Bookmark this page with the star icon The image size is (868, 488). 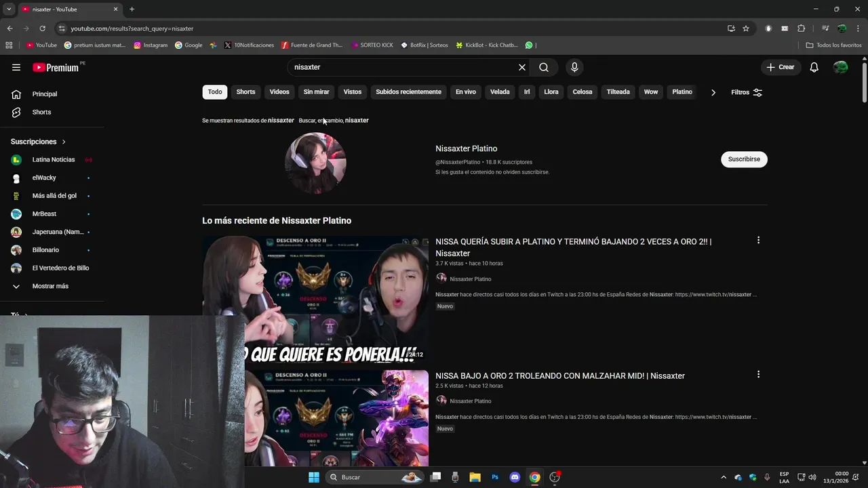[746, 28]
